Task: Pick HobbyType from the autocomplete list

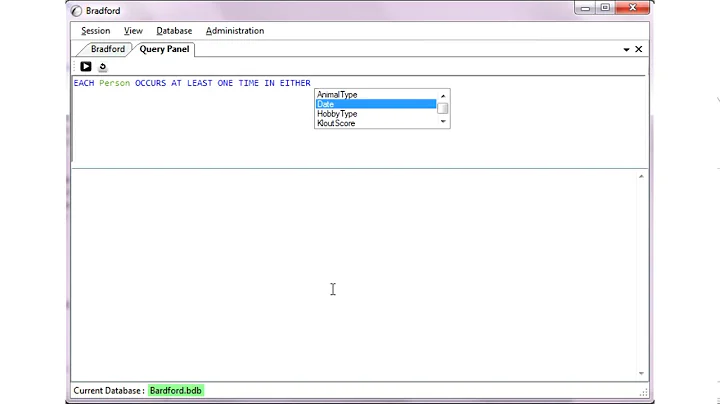Action: point(376,114)
